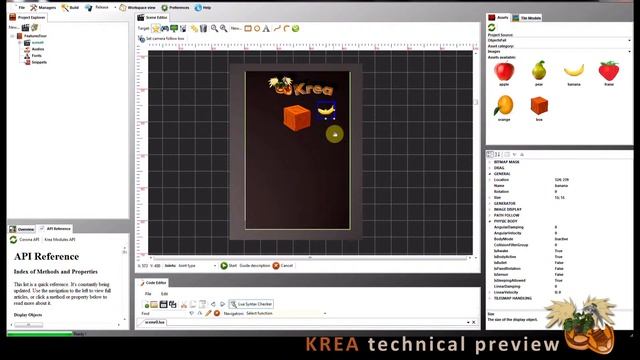Click the Start guide button
The width and height of the screenshot is (640, 360).
point(229,266)
